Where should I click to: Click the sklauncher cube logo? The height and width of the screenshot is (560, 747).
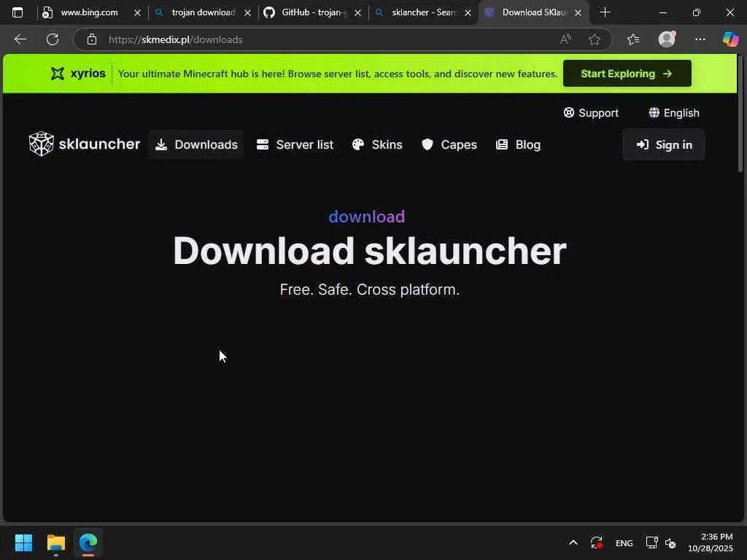42,144
